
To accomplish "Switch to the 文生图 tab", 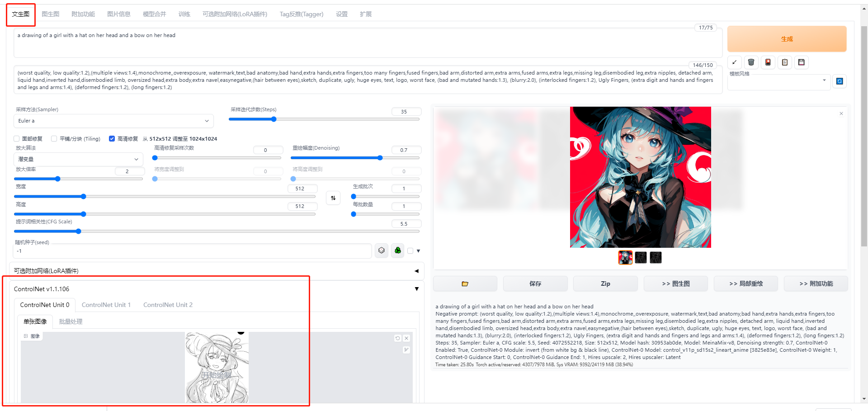I will tap(21, 14).
